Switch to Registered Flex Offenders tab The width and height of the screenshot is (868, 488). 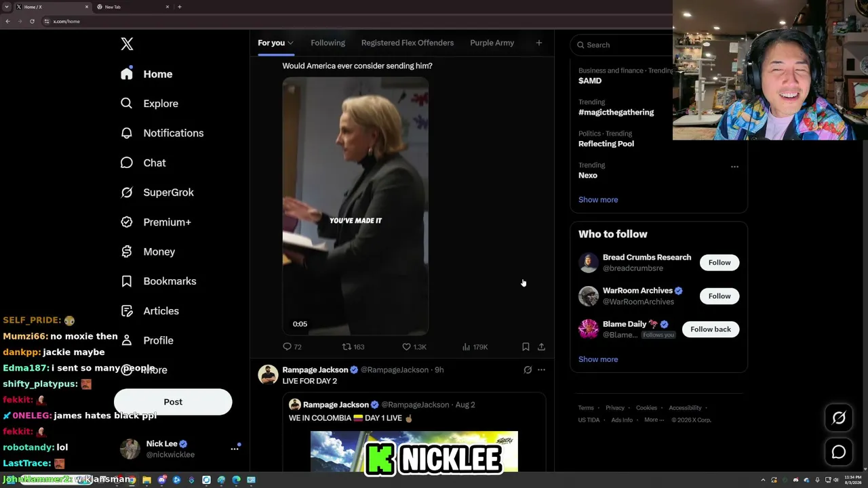(408, 43)
